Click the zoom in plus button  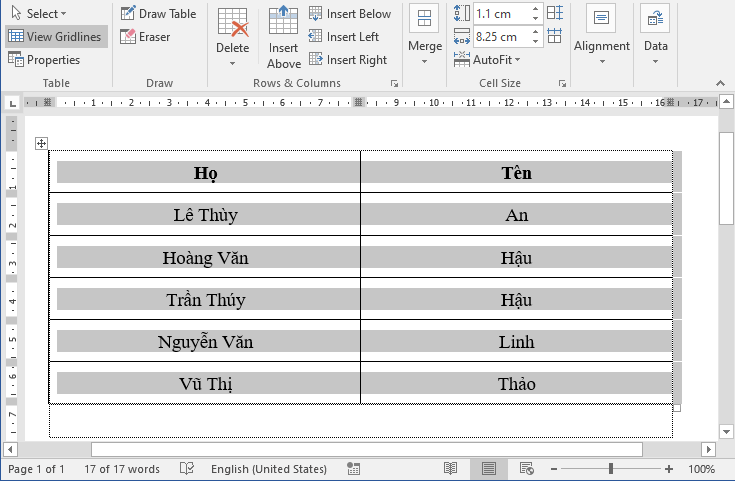[669, 469]
